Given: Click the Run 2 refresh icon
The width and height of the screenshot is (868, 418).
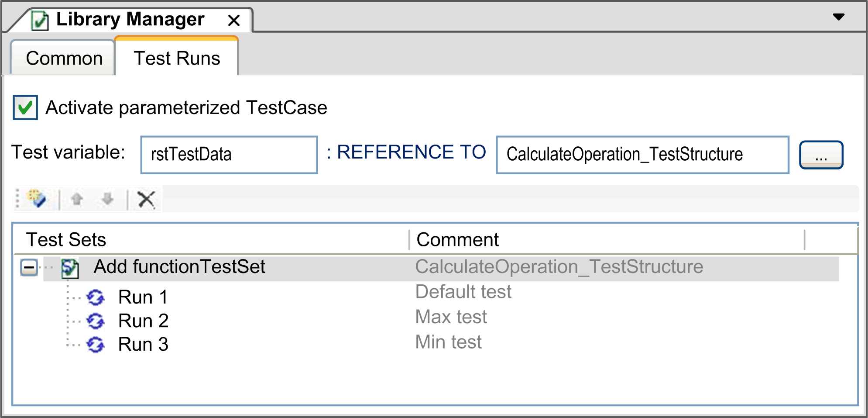Looking at the screenshot, I should 96,321.
